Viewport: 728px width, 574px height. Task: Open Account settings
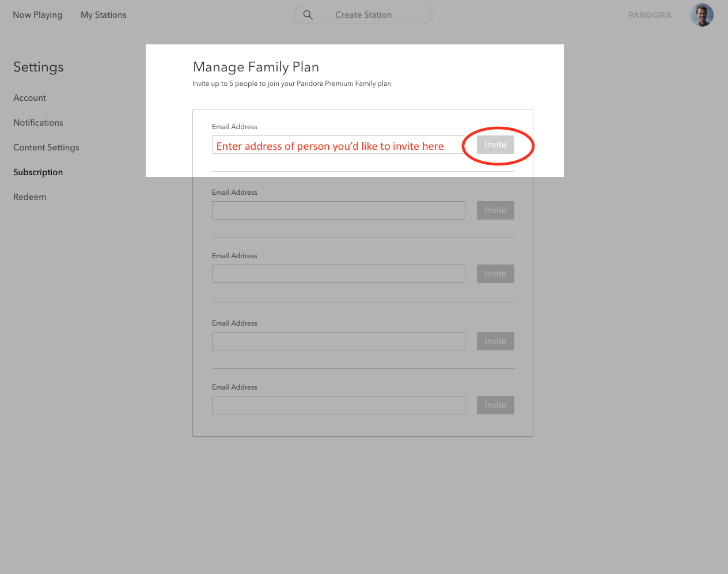pyautogui.click(x=30, y=98)
